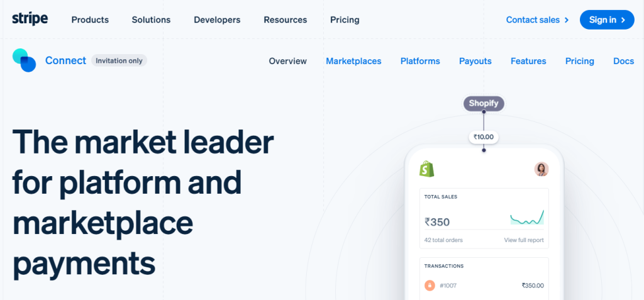The image size is (644, 300).
Task: Click the user avatar in phone mockup
Action: 541,169
